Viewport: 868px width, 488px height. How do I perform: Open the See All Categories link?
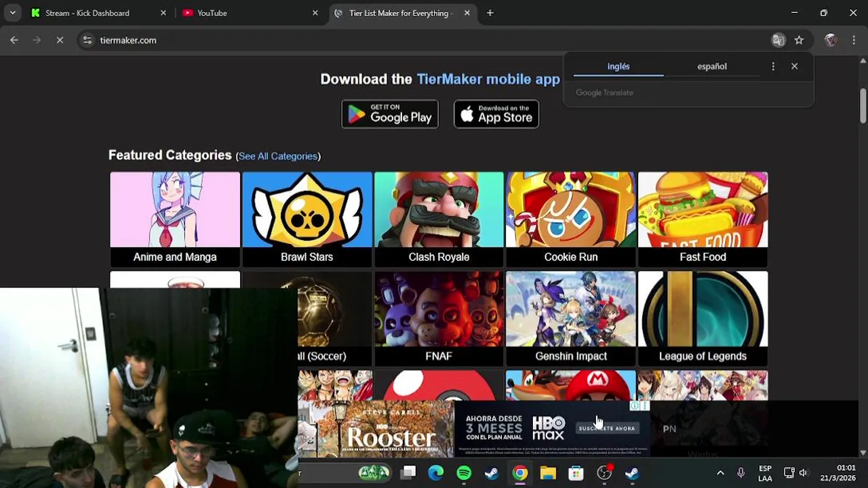click(278, 156)
